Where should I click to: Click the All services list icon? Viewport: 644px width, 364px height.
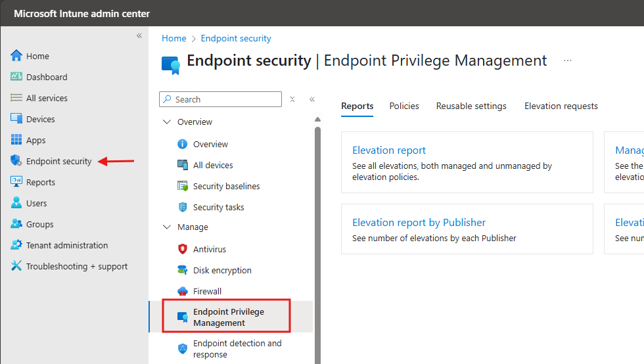(16, 97)
